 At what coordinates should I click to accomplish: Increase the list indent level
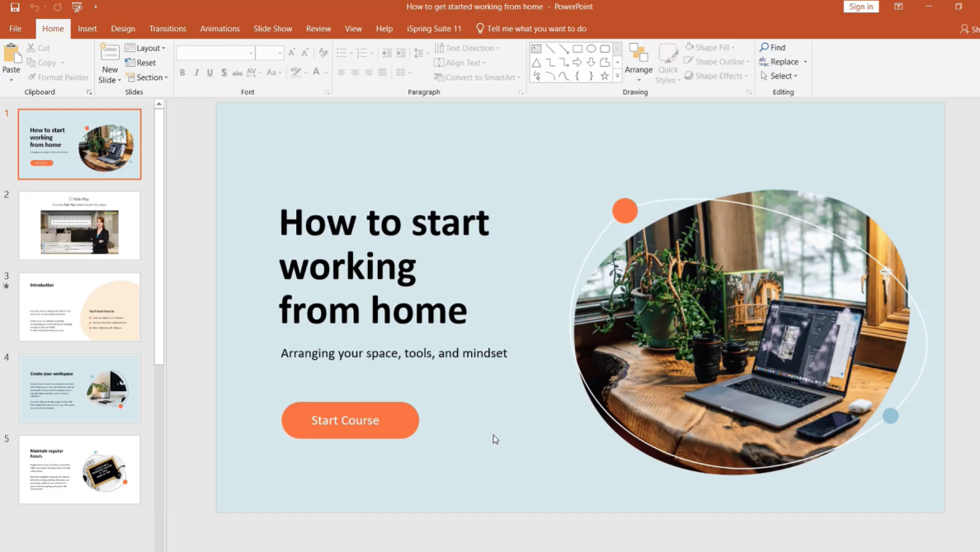(401, 53)
